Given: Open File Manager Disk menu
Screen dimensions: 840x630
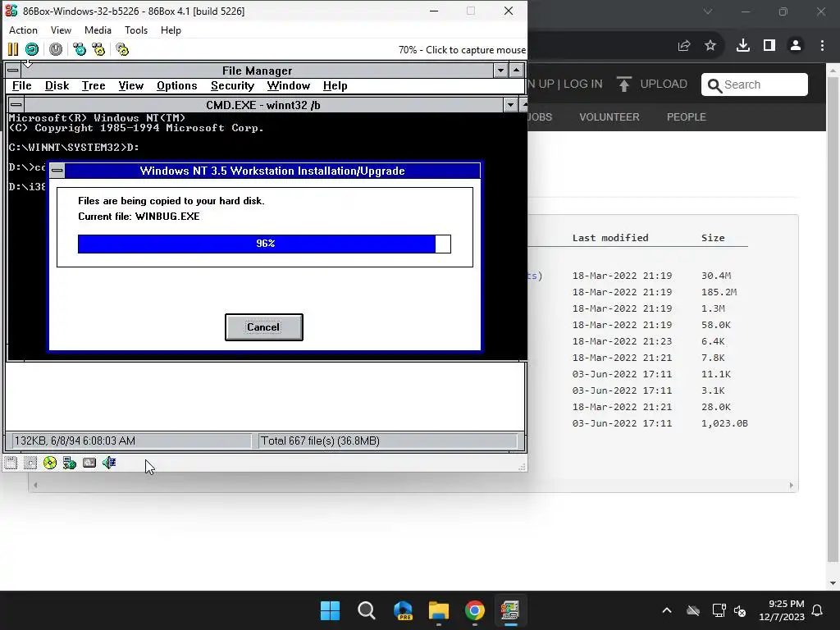Looking at the screenshot, I should pyautogui.click(x=57, y=85).
